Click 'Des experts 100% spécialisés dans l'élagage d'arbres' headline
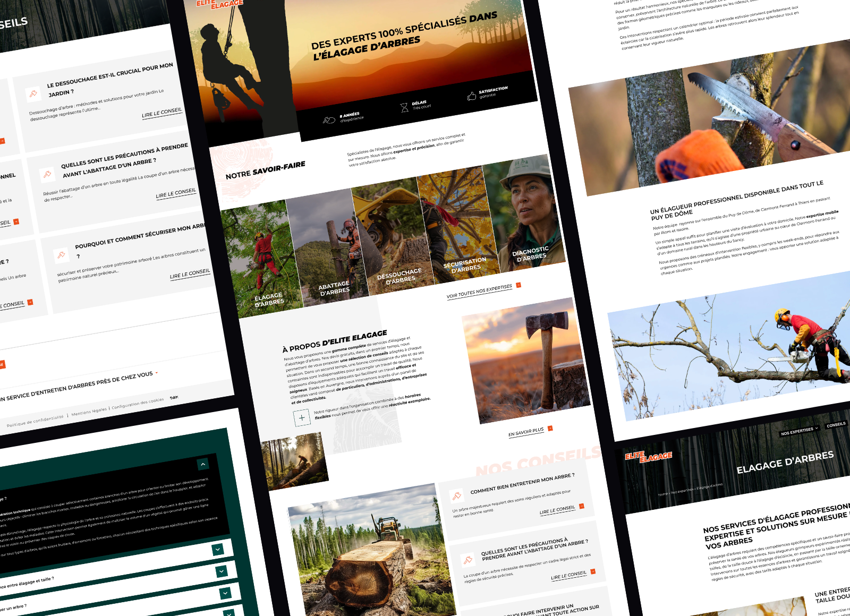 [405, 37]
